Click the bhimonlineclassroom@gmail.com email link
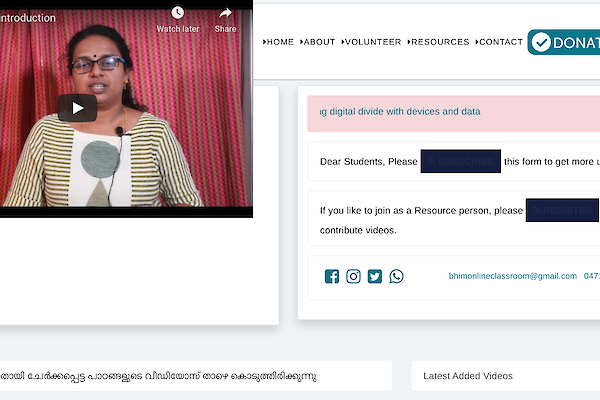This screenshot has height=400, width=600. pos(512,276)
